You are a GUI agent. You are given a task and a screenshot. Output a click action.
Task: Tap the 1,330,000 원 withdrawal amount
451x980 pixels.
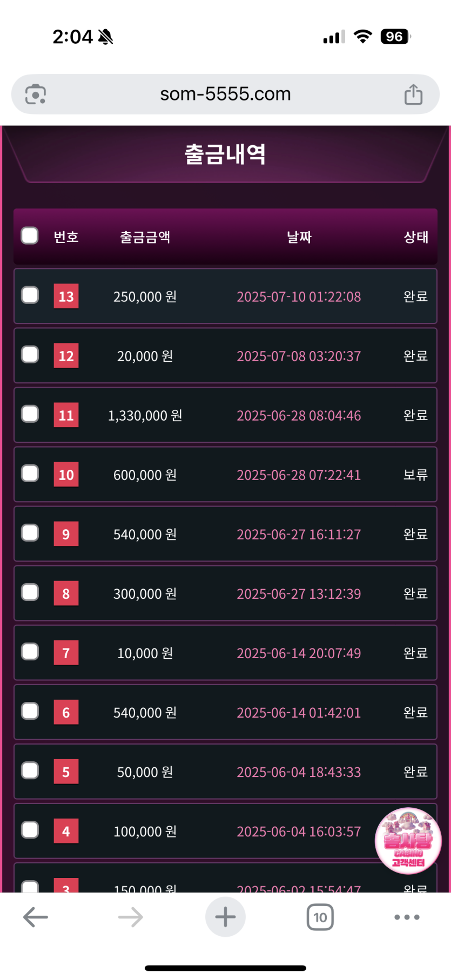[x=145, y=415]
